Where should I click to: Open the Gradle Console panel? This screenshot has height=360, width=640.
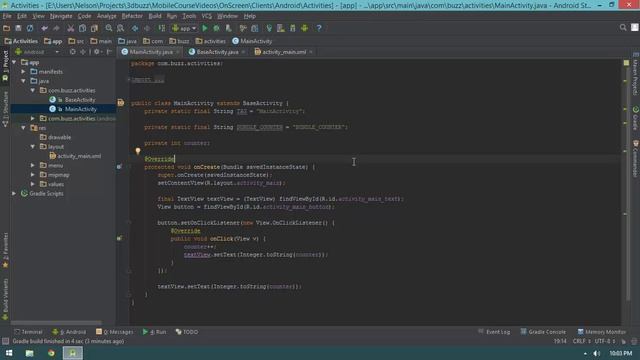(x=543, y=332)
